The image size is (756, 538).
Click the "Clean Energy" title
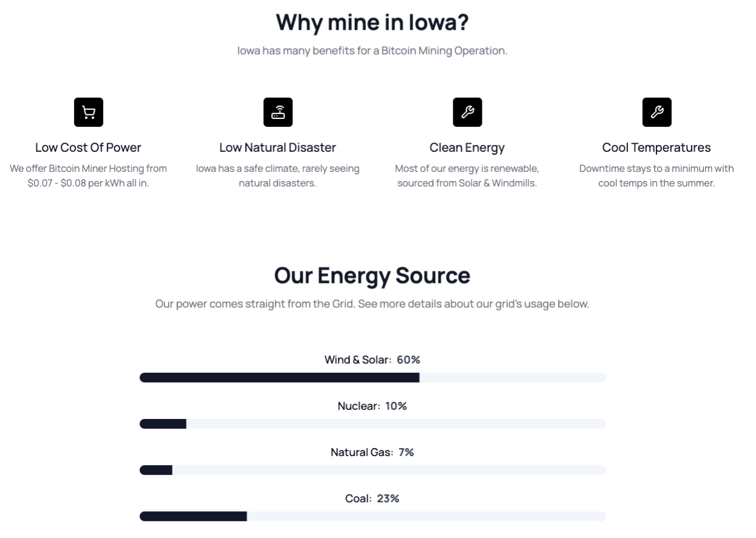(x=467, y=148)
